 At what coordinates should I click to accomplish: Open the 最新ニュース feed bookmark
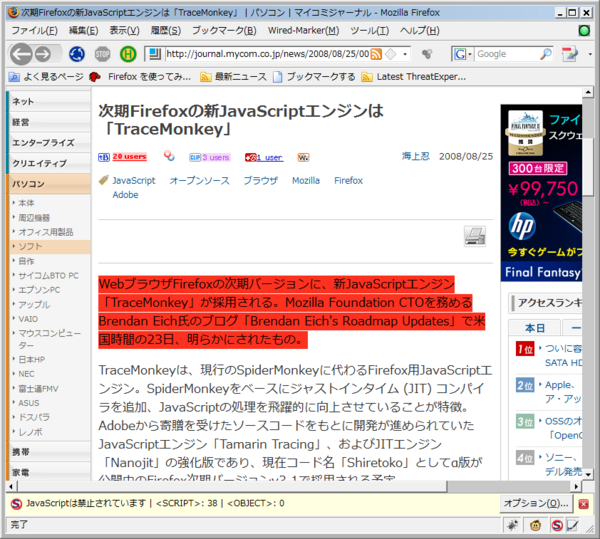point(233,77)
